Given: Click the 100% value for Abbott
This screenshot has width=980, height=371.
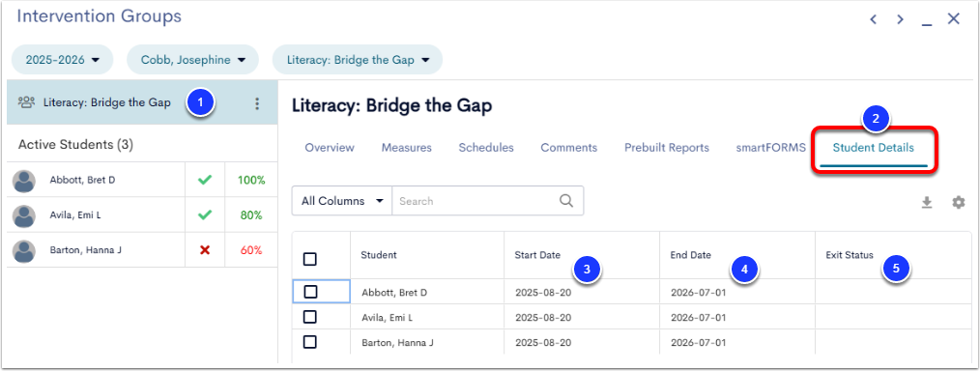Looking at the screenshot, I should [251, 181].
